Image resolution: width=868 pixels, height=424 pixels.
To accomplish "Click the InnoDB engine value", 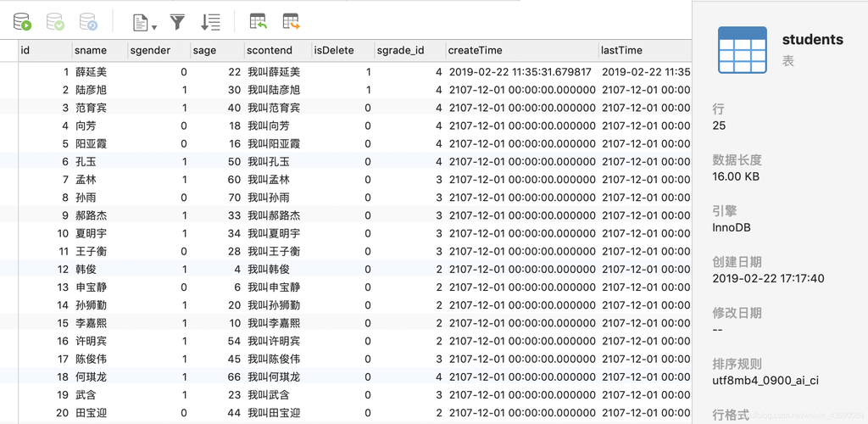I will tap(732, 227).
